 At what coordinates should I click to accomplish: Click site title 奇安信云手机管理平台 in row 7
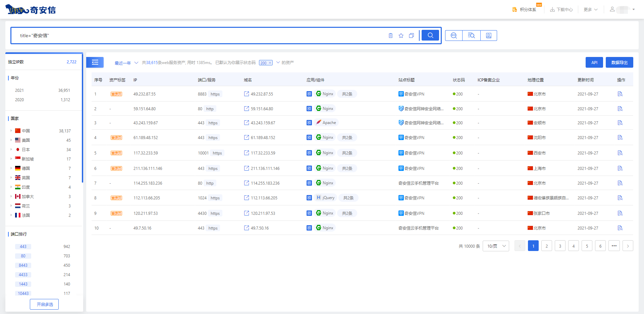tap(419, 183)
